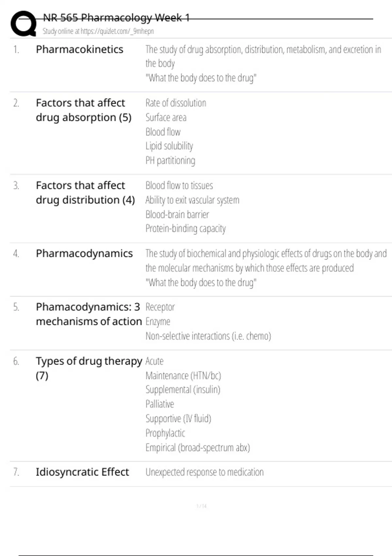392x556 pixels.
Task: Select Factors that affect drug distribution term
Action: [x=85, y=193]
